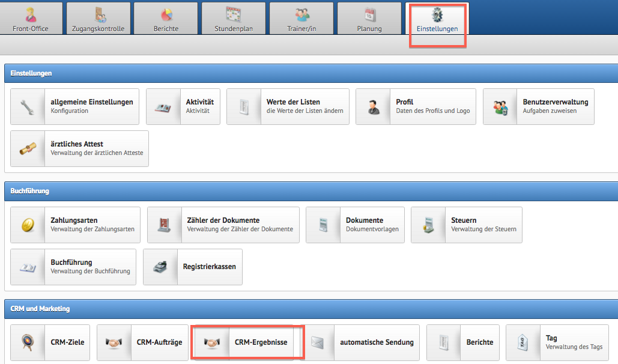
Task: Open the Planung tab
Action: (369, 18)
